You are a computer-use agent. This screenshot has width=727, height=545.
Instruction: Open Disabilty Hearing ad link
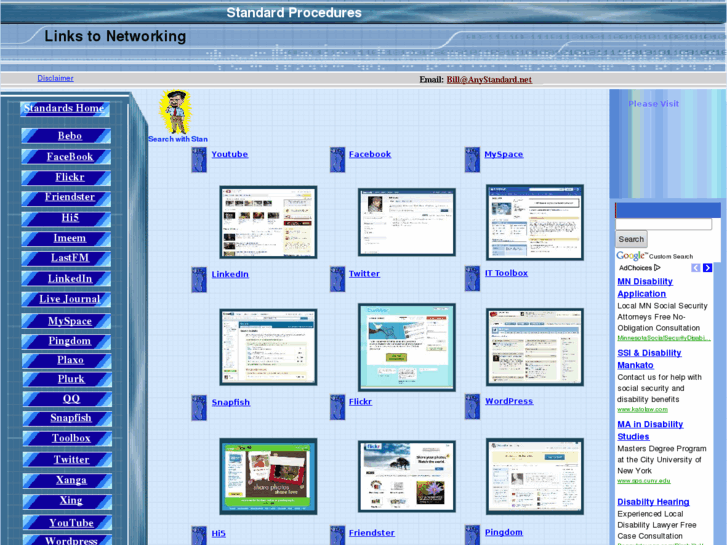pos(653,502)
